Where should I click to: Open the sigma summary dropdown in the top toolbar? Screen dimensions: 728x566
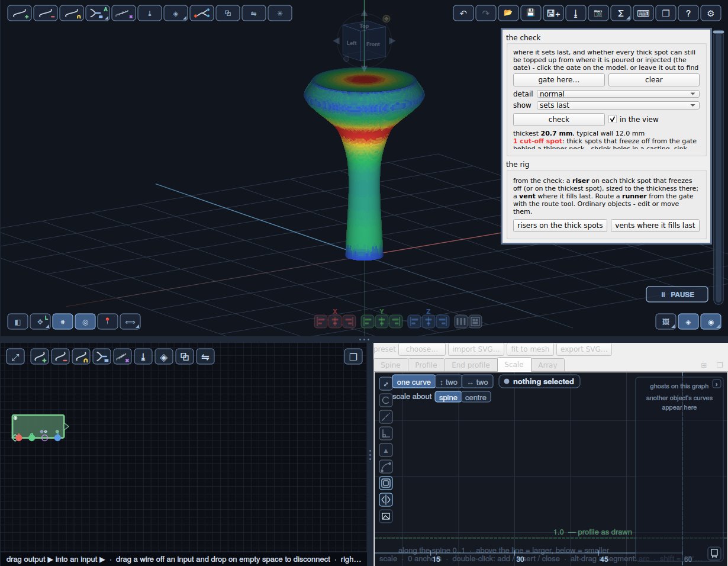[621, 13]
